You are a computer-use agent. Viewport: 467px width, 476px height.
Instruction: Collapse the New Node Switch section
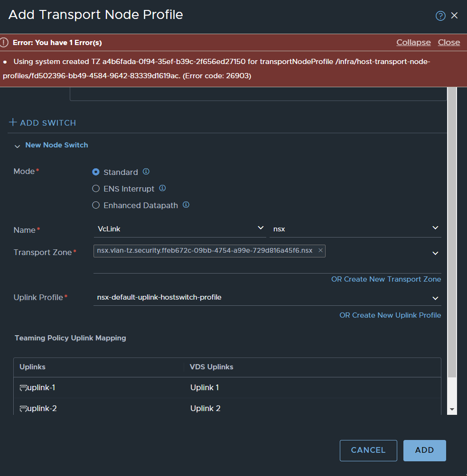(17, 146)
